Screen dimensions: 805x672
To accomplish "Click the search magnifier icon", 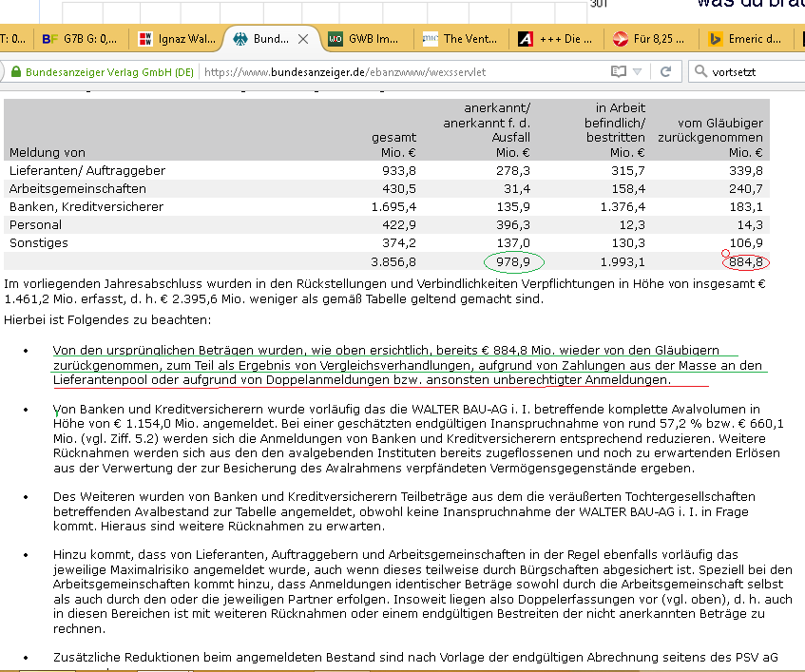I will pyautogui.click(x=700, y=71).
